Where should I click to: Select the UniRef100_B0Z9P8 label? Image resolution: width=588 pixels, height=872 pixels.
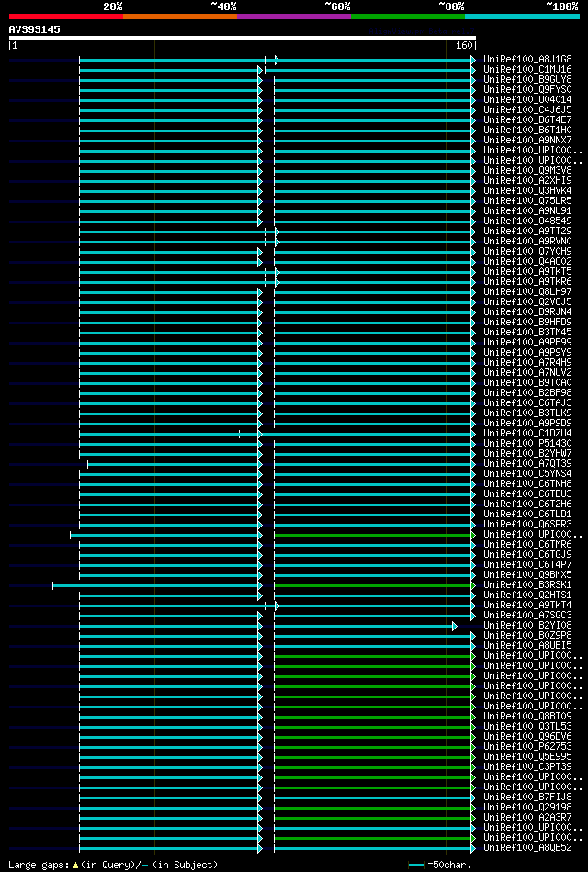[527, 636]
